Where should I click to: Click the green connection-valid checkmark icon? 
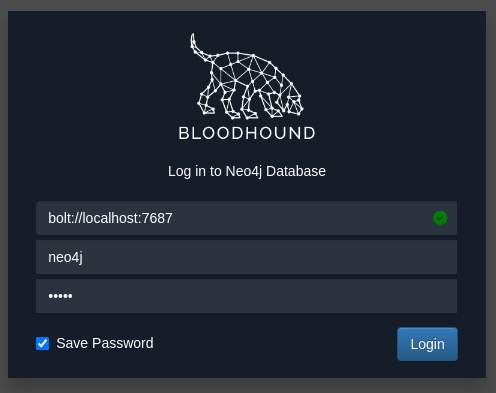[x=440, y=218]
